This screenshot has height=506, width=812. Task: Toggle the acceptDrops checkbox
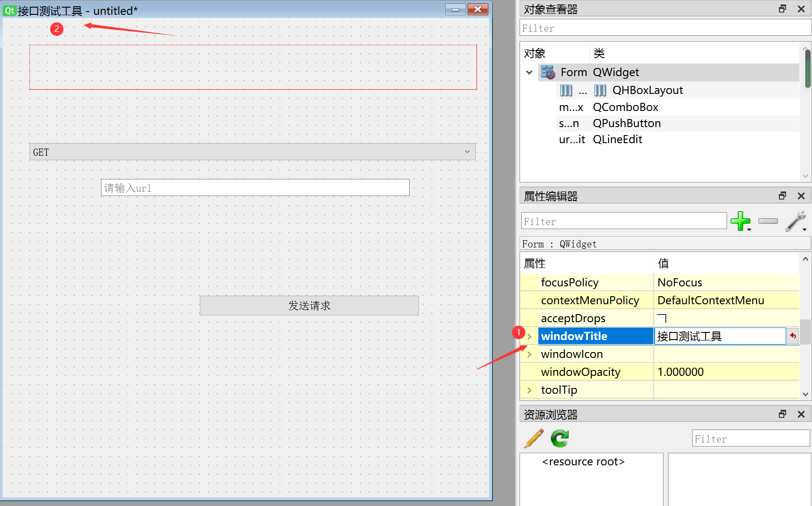pos(662,319)
